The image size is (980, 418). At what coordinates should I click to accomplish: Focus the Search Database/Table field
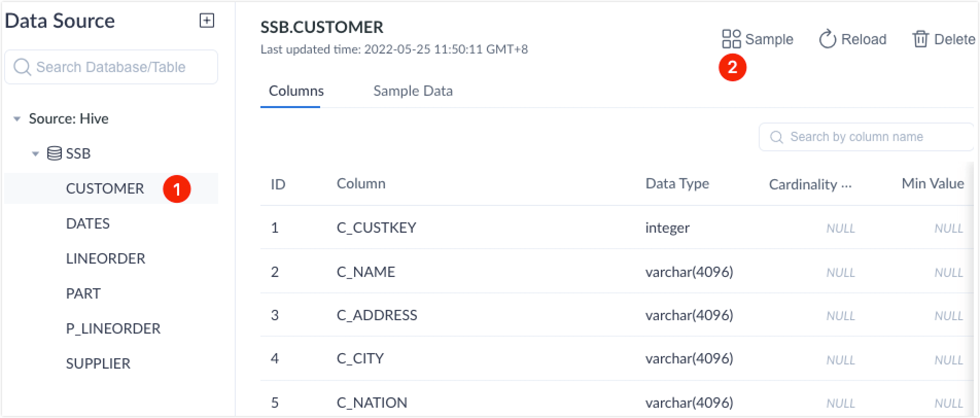[118, 67]
